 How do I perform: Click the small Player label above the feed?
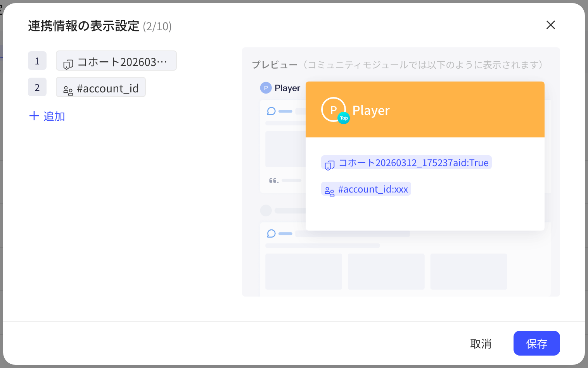[x=287, y=88]
